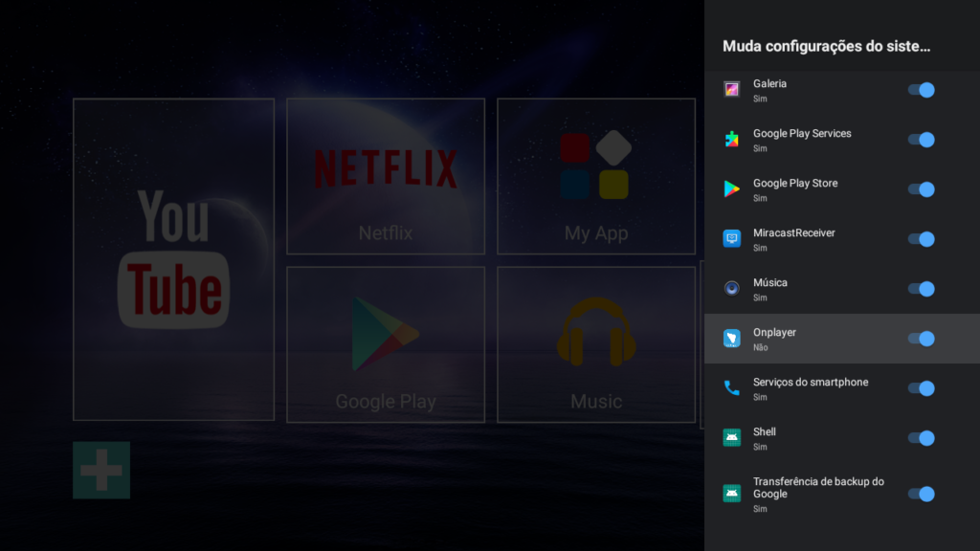
Task: Open the My App tile
Action: coord(596,176)
